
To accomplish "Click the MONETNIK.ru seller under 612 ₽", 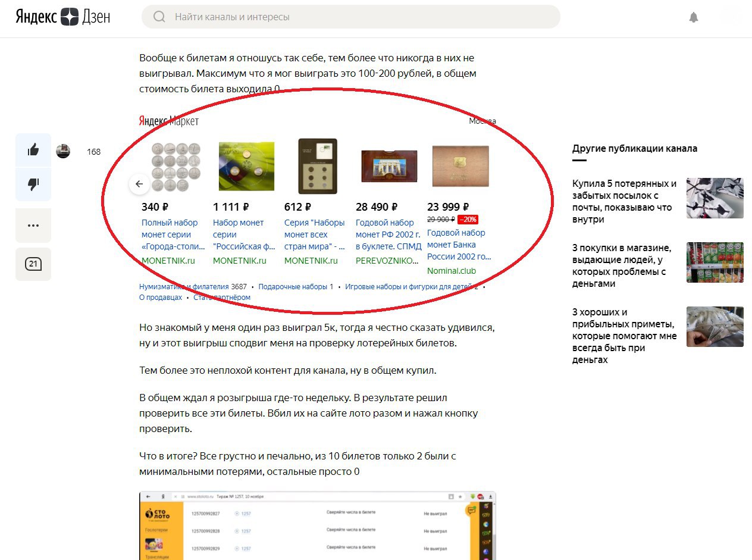I will click(311, 261).
